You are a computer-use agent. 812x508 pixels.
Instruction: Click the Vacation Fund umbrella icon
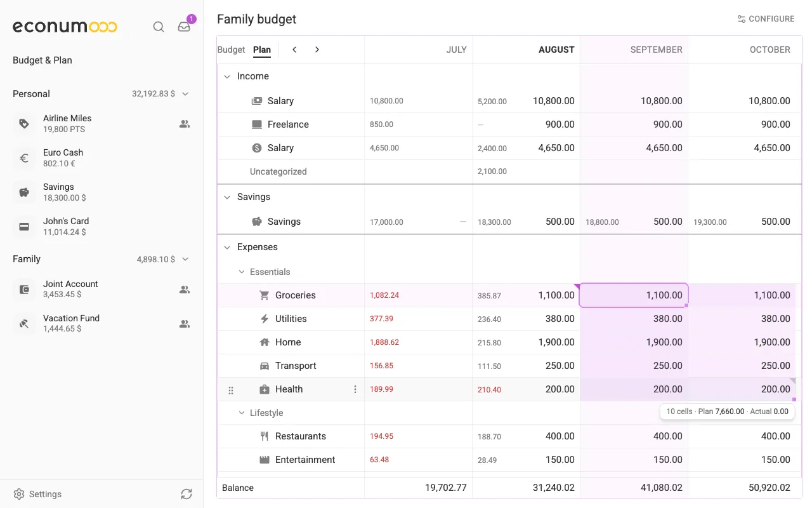tap(24, 324)
